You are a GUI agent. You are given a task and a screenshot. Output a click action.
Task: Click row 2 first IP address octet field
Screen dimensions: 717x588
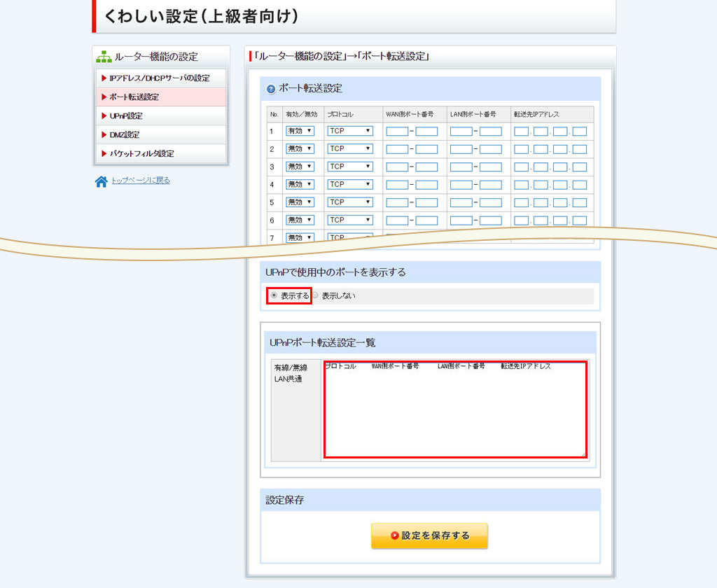click(x=521, y=149)
